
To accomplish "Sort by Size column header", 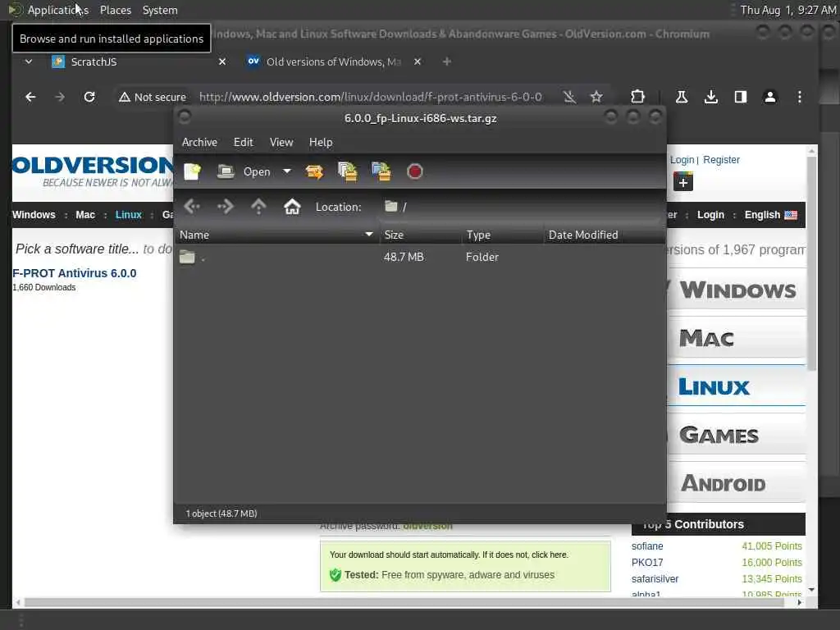I will (x=421, y=235).
